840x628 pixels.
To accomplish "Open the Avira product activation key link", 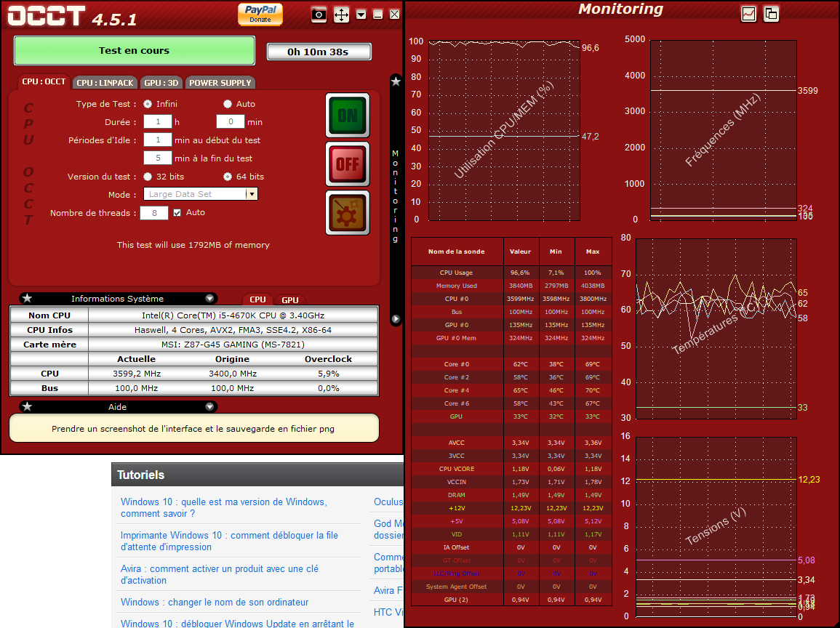I will pyautogui.click(x=220, y=574).
